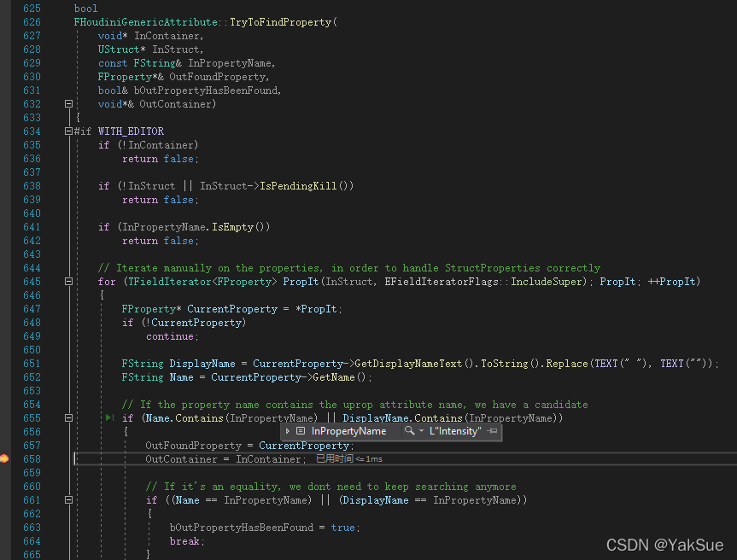737x560 pixels.
Task: Click line number 651
Action: [x=32, y=364]
